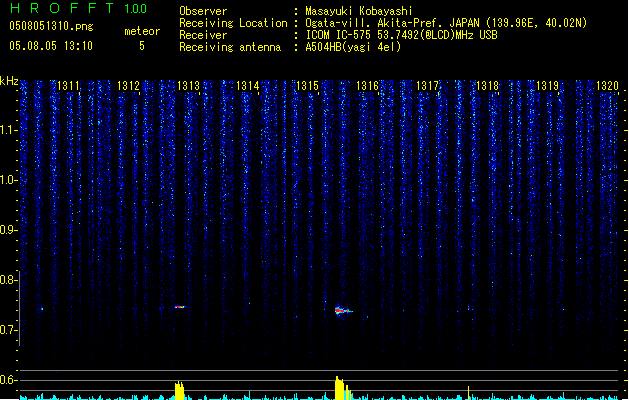Click the meteor count value 5

pos(142,46)
